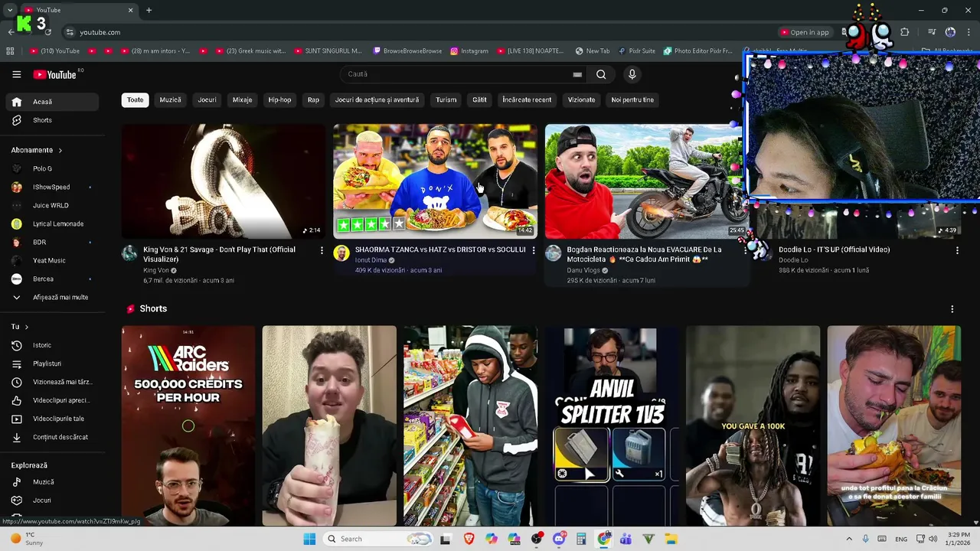Go to the YouTube logo home link

coord(54,74)
